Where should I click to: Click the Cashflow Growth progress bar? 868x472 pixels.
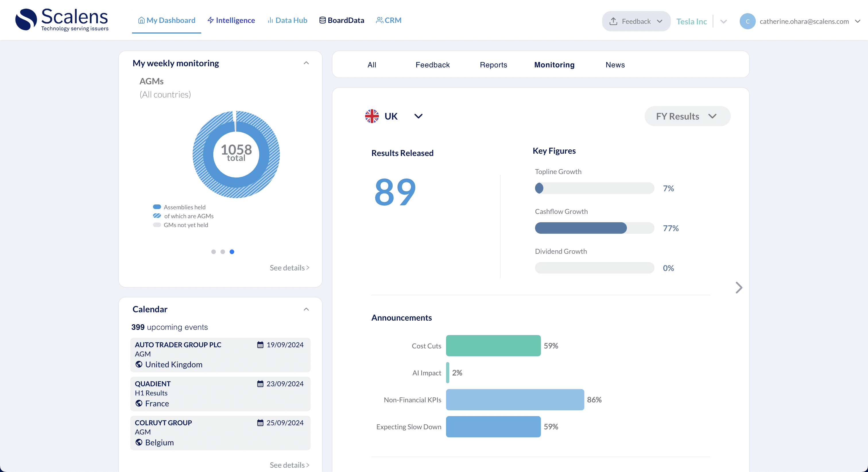pos(594,228)
